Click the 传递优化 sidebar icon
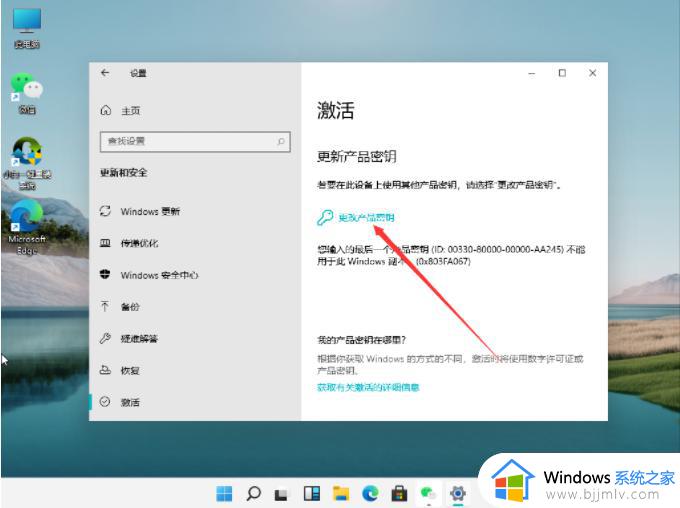The width and height of the screenshot is (680, 508). (105, 243)
